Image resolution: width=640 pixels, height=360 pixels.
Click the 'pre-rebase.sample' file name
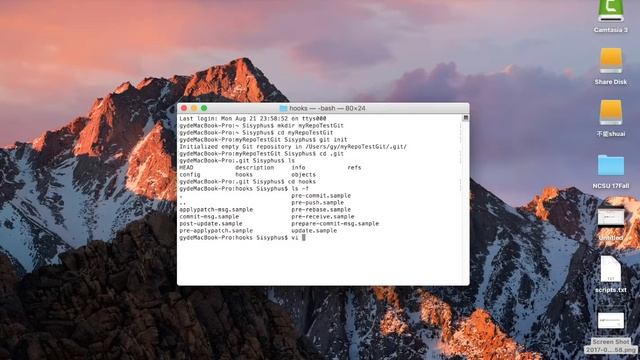(x=321, y=209)
